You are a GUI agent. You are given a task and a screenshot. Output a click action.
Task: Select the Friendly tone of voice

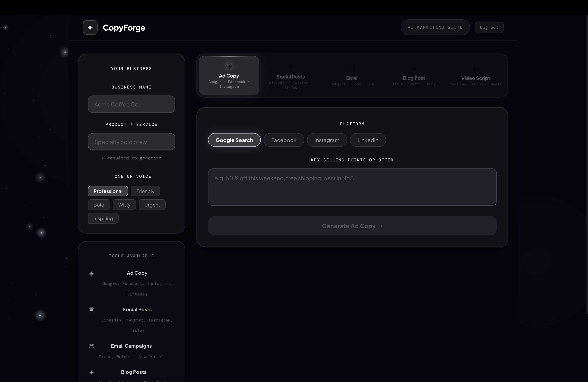[145, 191]
